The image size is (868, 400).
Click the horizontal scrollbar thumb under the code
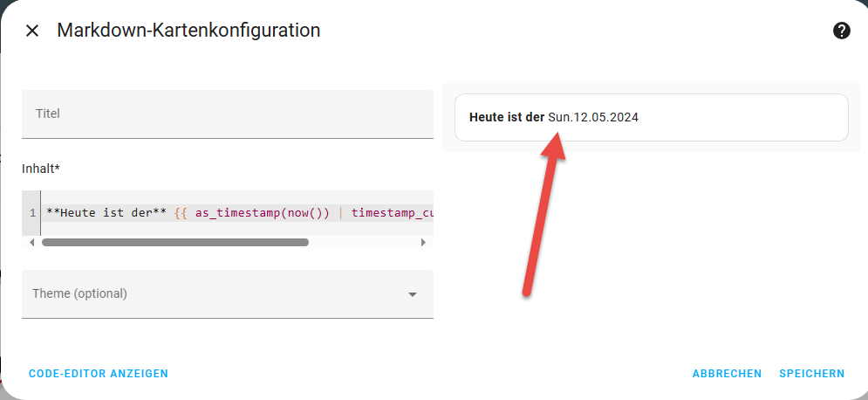tap(174, 242)
